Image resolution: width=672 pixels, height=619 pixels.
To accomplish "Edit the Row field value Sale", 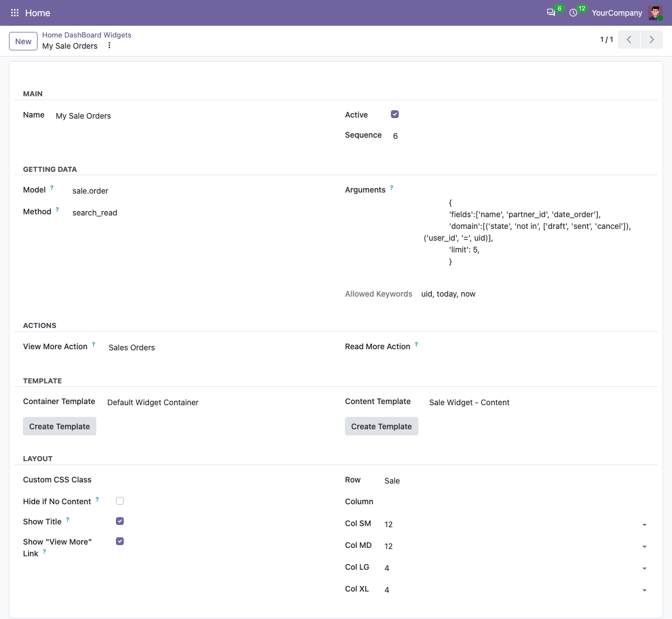I will (516, 481).
